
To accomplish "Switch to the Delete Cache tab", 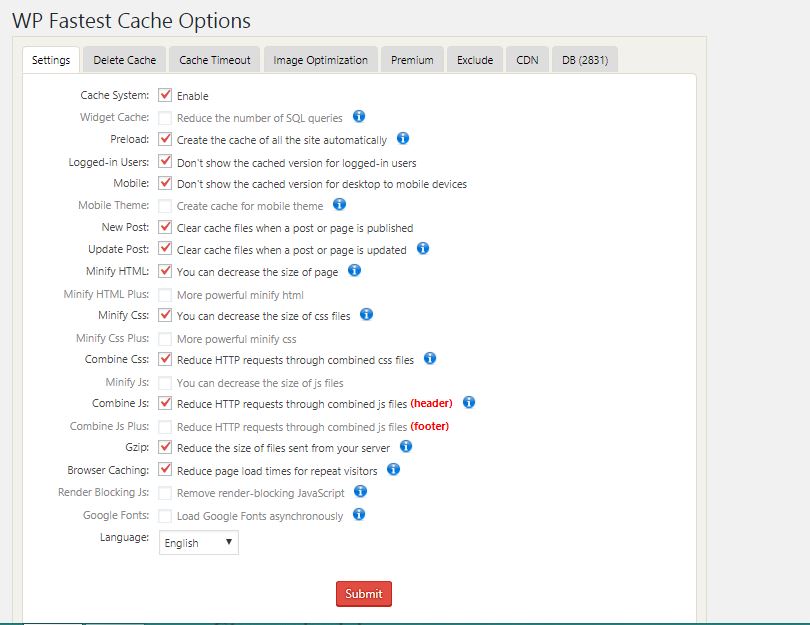I will tap(124, 60).
